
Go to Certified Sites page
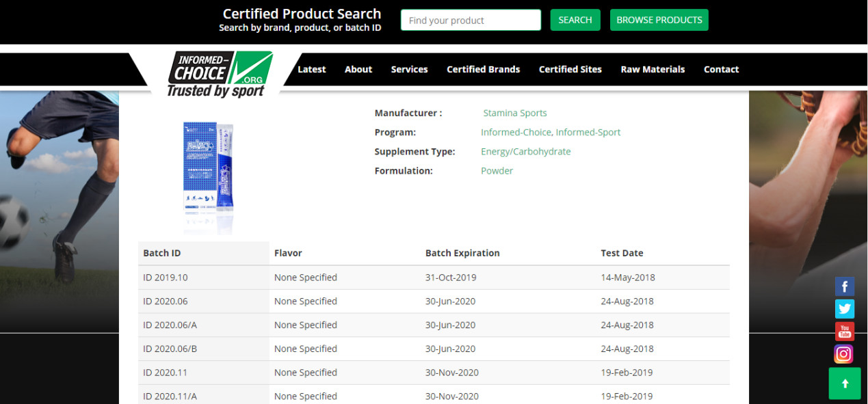click(570, 70)
